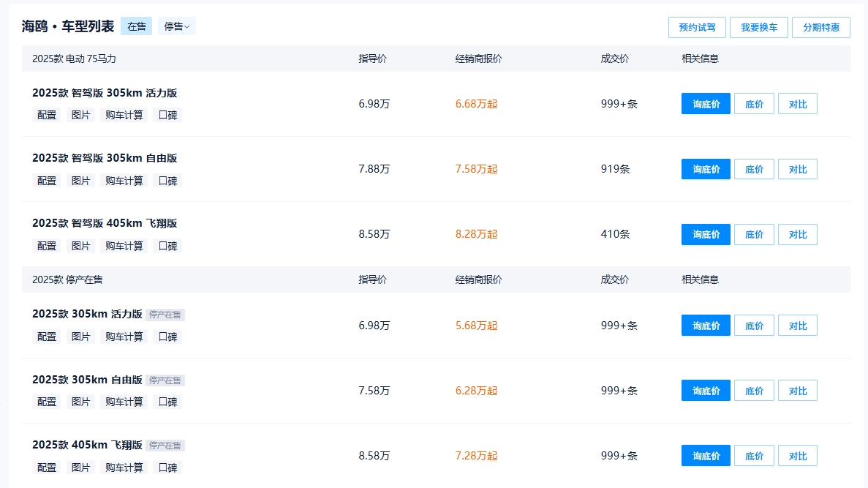Open the 停售 dropdown
868x488 pixels.
point(176,26)
